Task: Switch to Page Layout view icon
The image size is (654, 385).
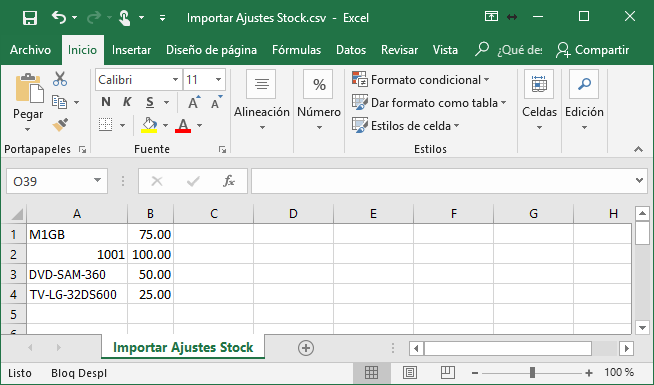Action: click(x=410, y=372)
